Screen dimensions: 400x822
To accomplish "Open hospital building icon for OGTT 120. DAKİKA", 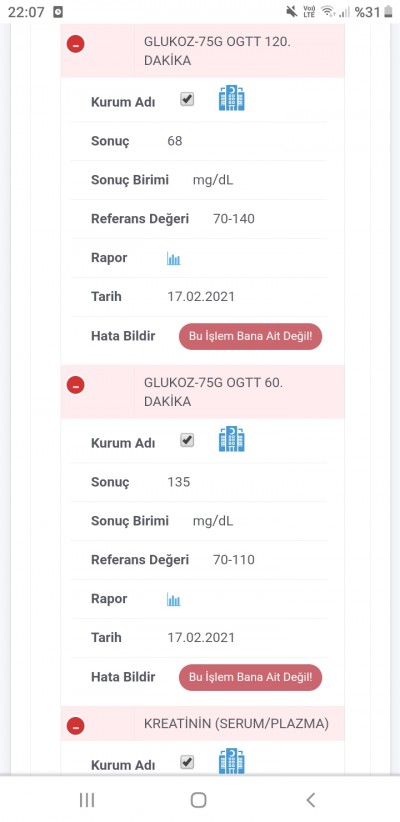I will click(x=232, y=99).
